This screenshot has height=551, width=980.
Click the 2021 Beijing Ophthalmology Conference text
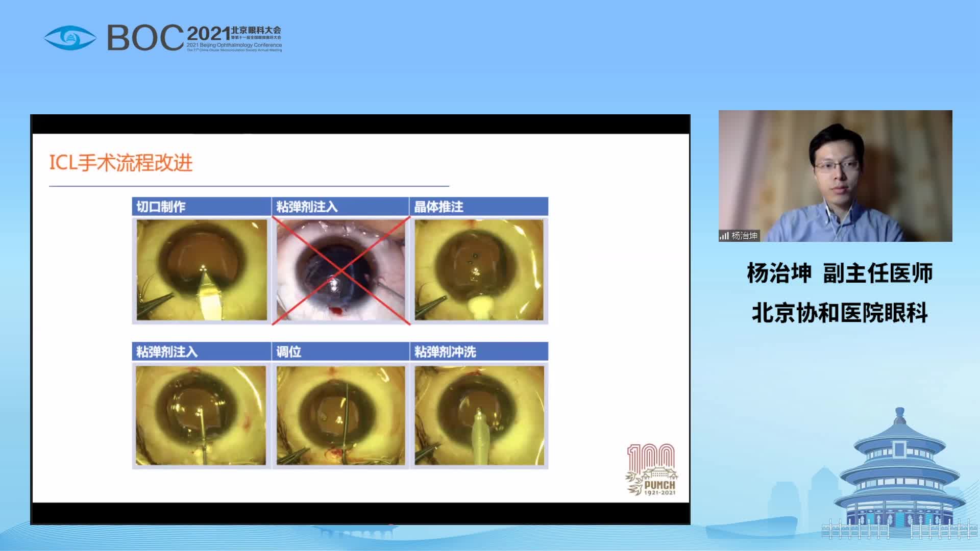[234, 45]
